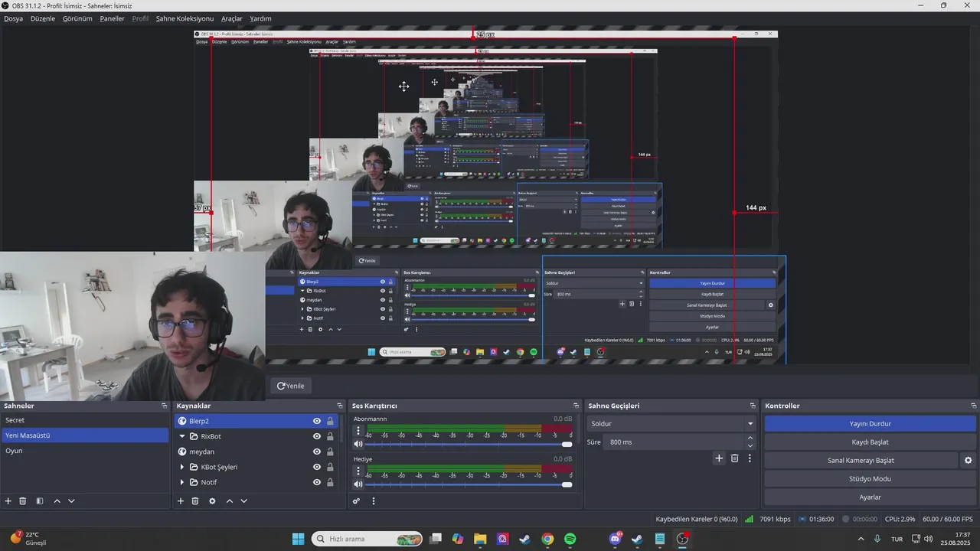The width and height of the screenshot is (980, 551).
Task: Open virtual camera settings gear icon
Action: point(968,461)
